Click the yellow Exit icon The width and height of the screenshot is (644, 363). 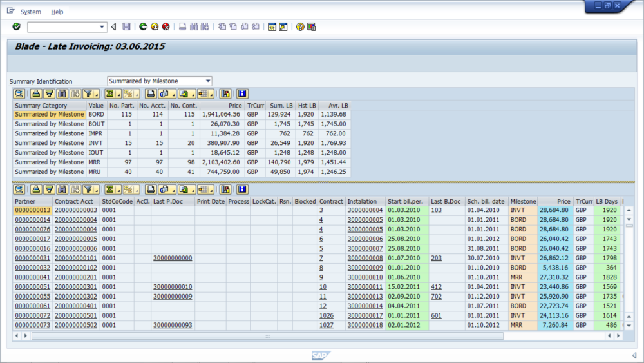pyautogui.click(x=155, y=26)
